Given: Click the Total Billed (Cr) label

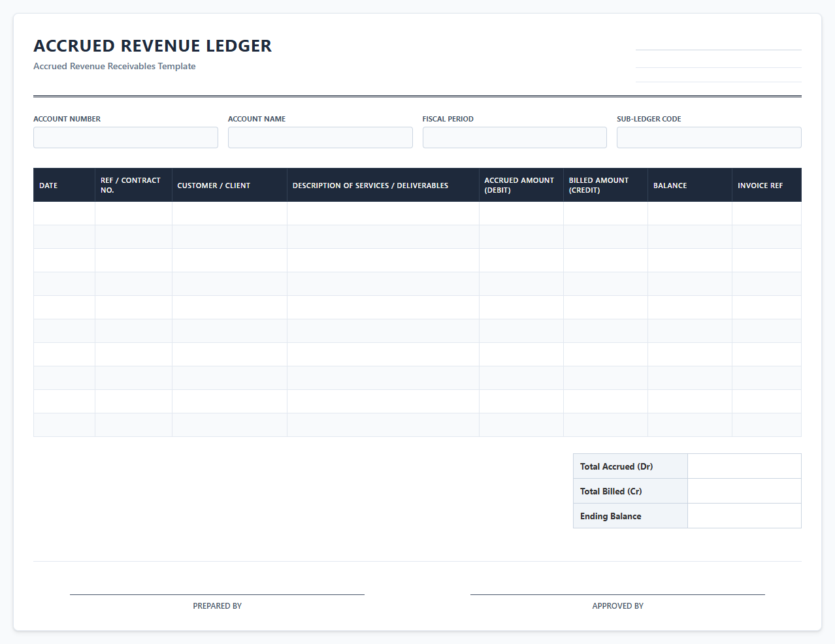Looking at the screenshot, I should click(611, 491).
